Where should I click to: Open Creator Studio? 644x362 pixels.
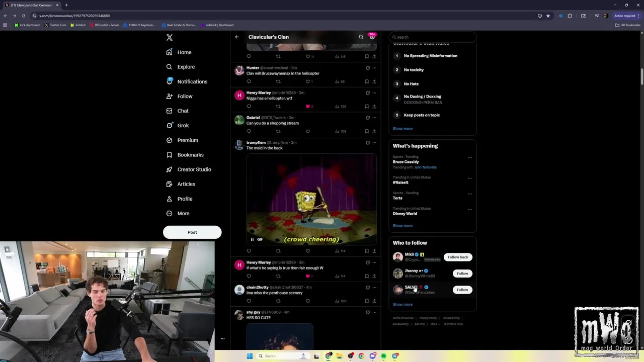(x=188, y=169)
